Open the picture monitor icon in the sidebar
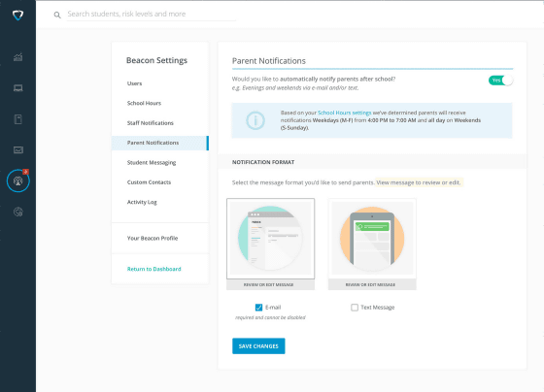The height and width of the screenshot is (392, 544). coord(18,150)
